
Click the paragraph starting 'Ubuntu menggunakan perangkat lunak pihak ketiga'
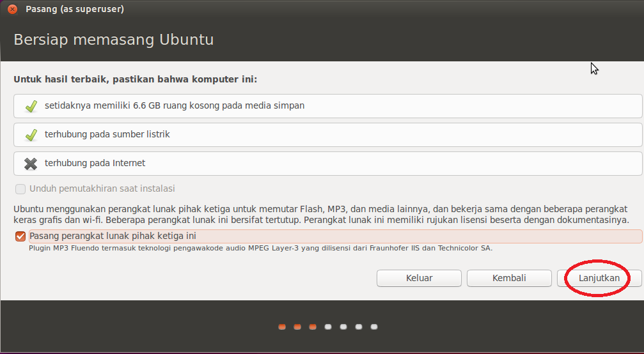321,215
